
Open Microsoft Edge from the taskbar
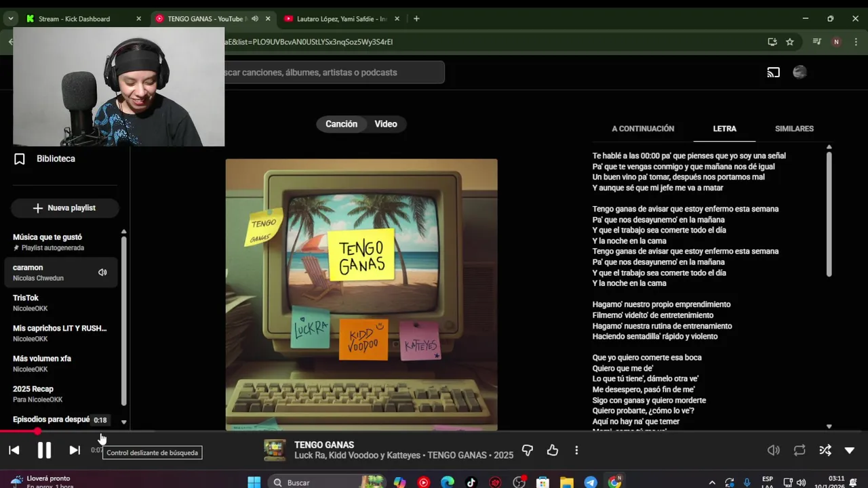[448, 483]
